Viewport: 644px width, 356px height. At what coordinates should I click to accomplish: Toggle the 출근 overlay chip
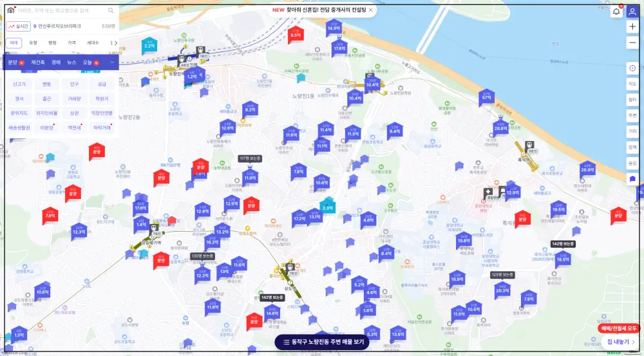tap(46, 98)
